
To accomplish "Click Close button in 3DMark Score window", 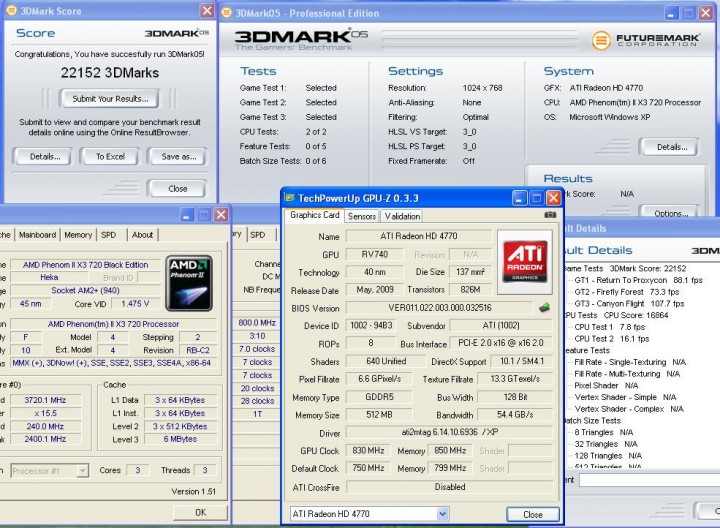I will pyautogui.click(x=177, y=189).
